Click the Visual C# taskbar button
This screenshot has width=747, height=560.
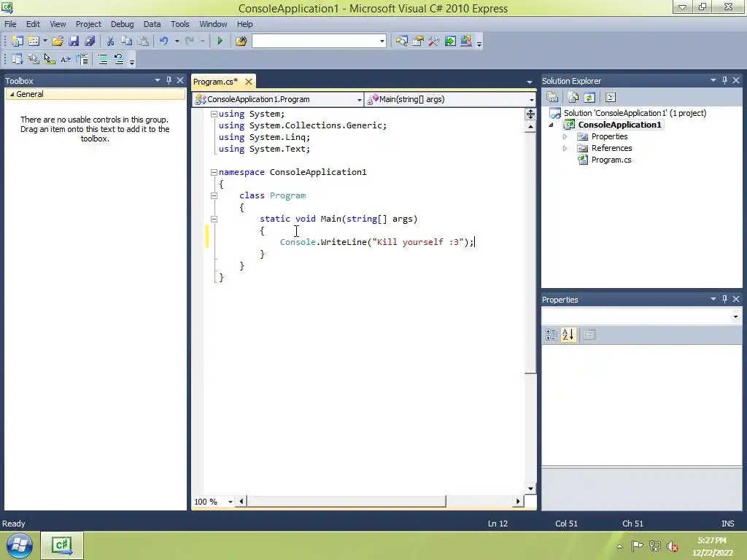point(62,545)
